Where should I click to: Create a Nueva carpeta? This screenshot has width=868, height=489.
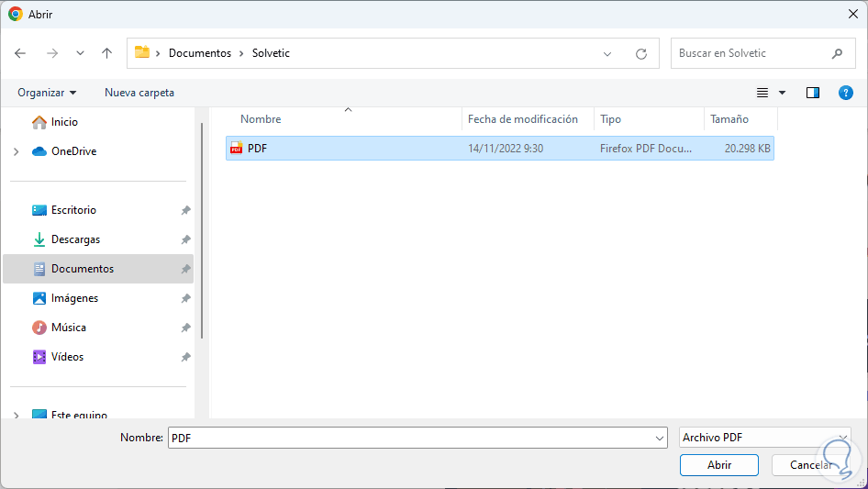pyautogui.click(x=139, y=93)
